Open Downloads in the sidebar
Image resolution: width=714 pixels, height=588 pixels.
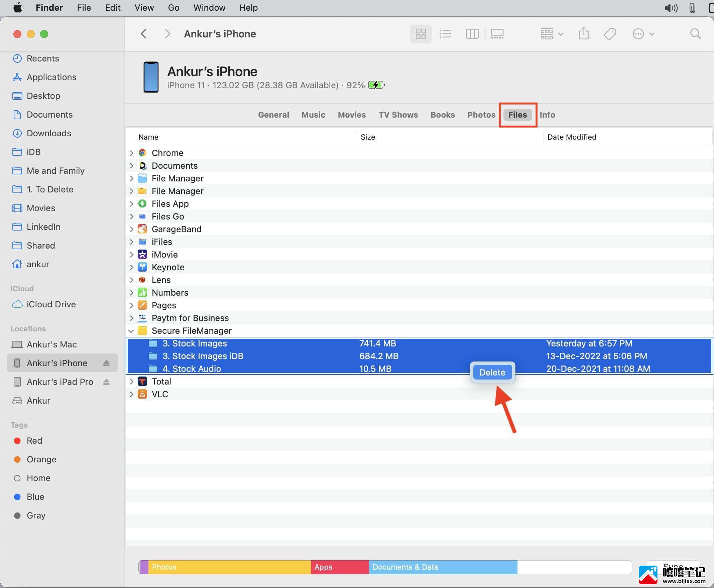click(49, 133)
